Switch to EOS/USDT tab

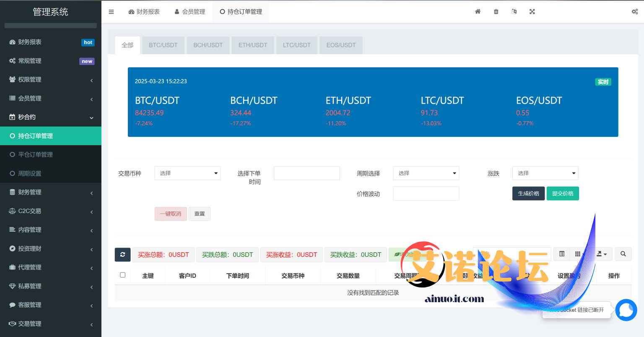tap(341, 45)
